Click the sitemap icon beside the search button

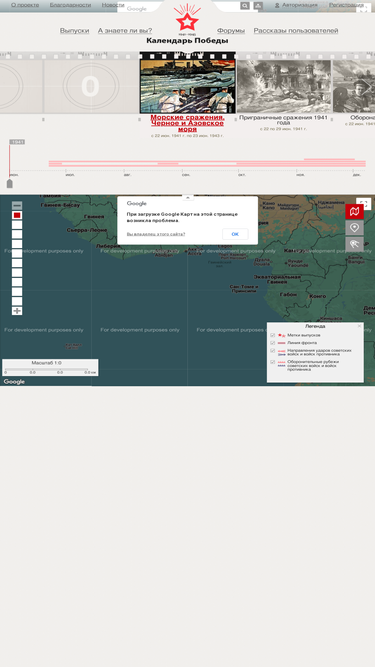coord(258,6)
